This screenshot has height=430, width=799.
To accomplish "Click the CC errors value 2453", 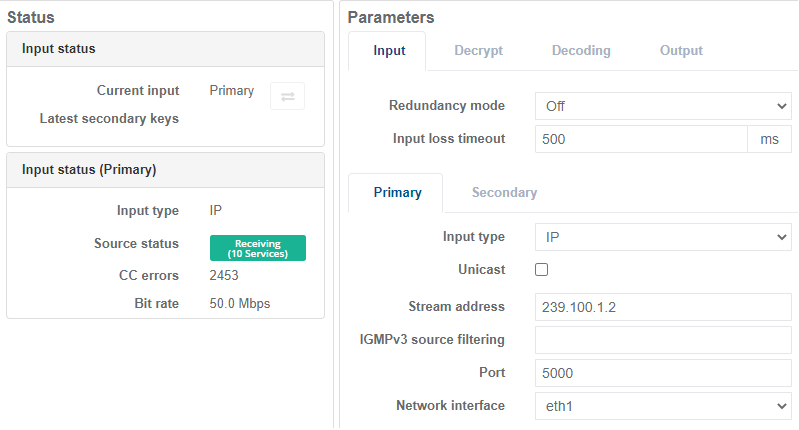I will pos(225,276).
